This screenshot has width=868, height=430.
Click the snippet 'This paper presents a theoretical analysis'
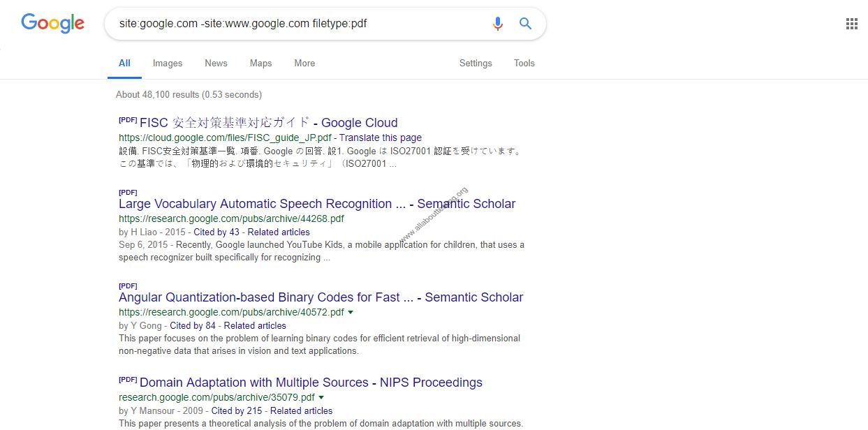click(321, 423)
